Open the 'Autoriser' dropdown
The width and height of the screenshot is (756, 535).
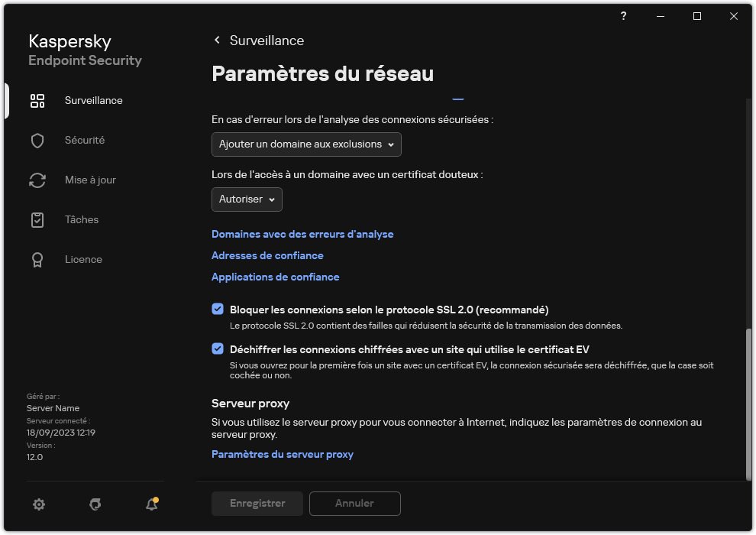tap(246, 199)
